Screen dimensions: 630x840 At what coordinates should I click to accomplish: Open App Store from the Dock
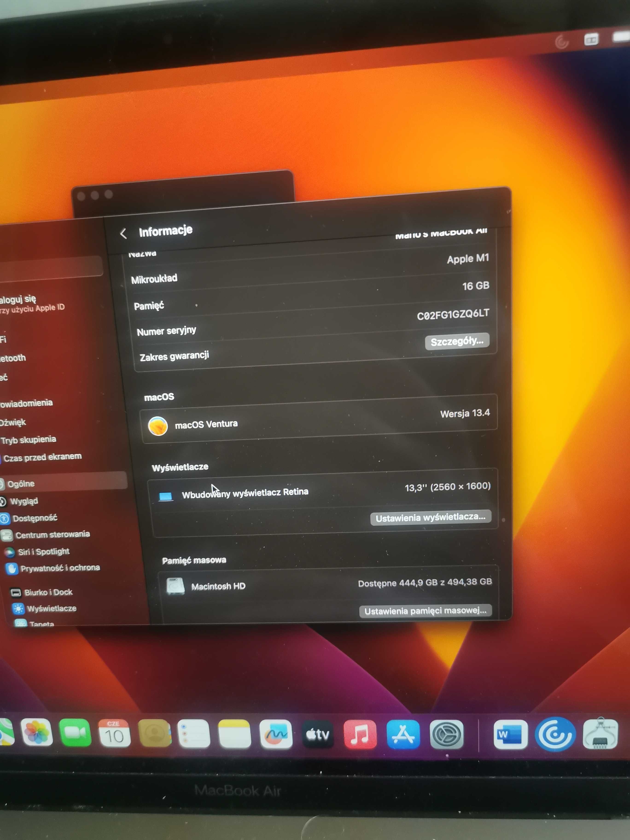pyautogui.click(x=403, y=735)
